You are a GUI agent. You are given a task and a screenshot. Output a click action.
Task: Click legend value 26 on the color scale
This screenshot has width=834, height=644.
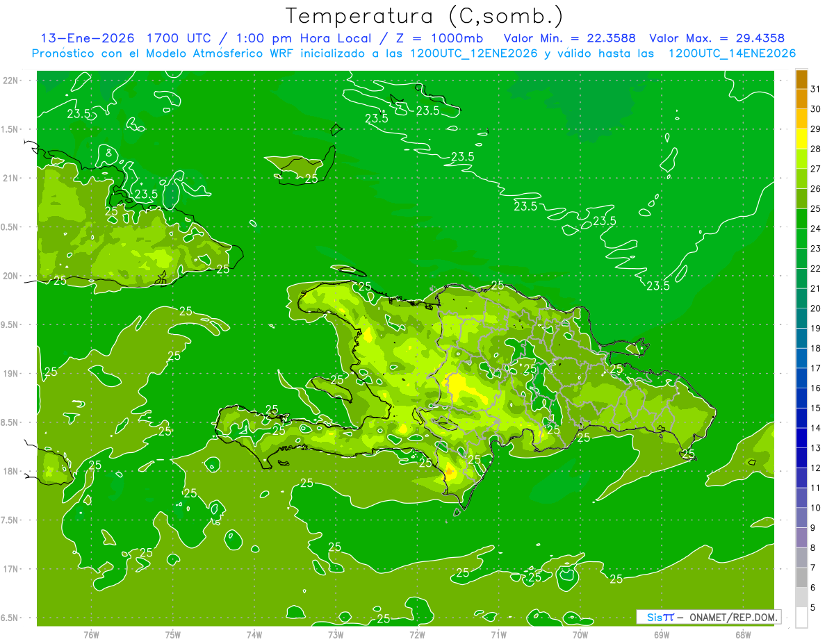click(816, 188)
